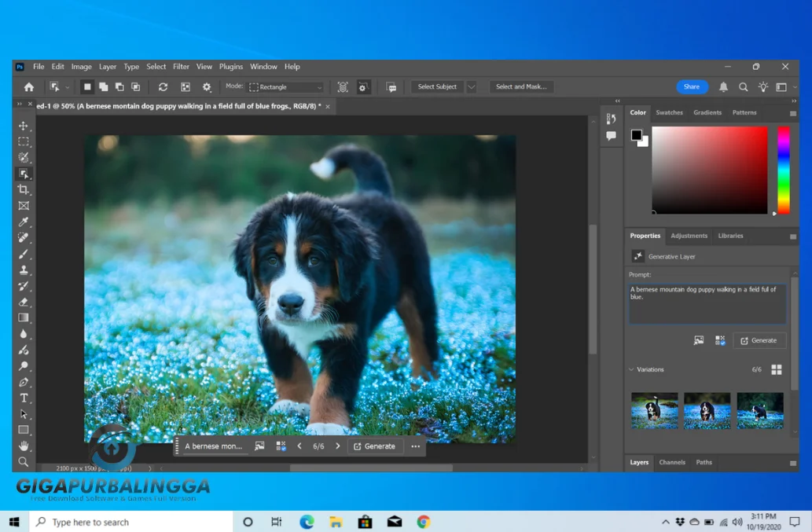
Task: Select the Horizontal Type tool
Action: tap(24, 398)
